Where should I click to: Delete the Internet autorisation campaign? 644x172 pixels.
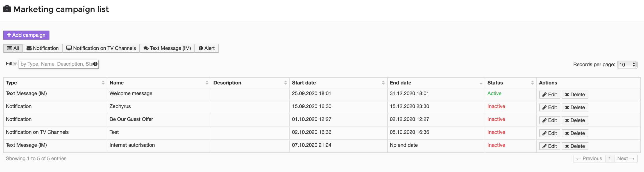(575, 146)
